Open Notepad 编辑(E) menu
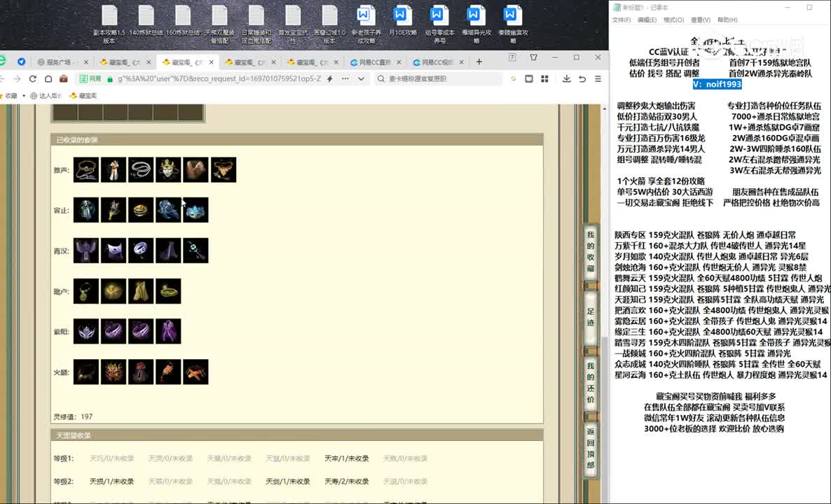 [647, 20]
